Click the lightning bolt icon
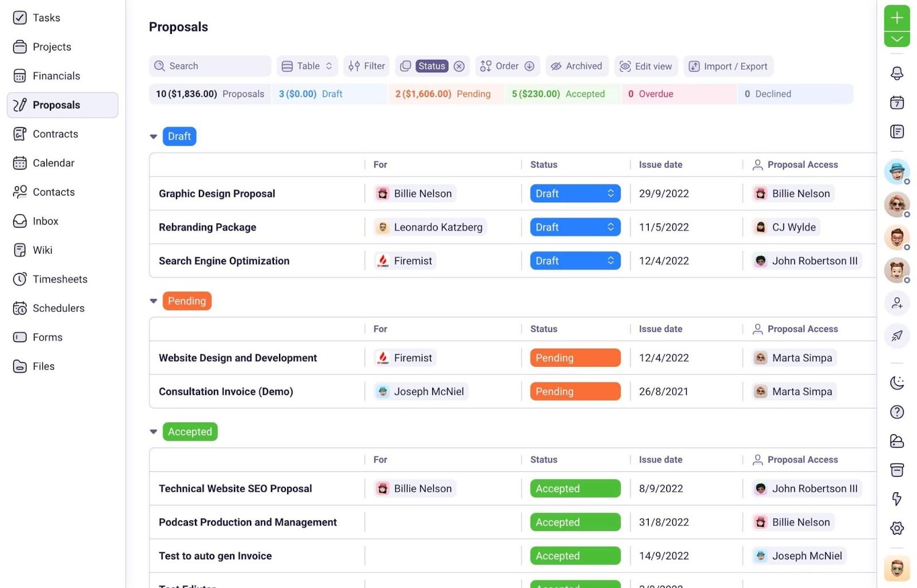Image resolution: width=917 pixels, height=588 pixels. coord(896,499)
